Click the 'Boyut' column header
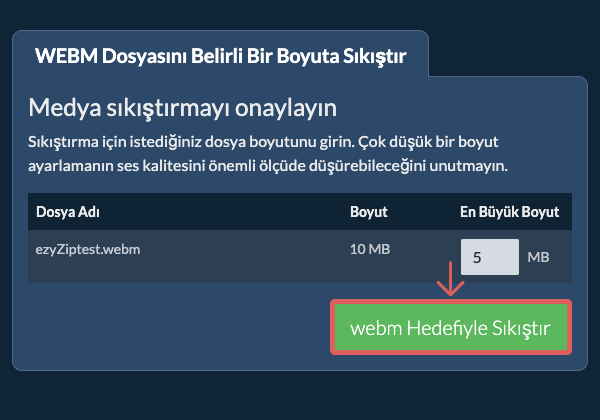600x420 pixels. pyautogui.click(x=369, y=212)
